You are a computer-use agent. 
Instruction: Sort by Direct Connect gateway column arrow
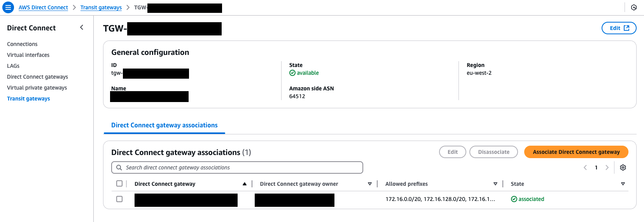coord(245,184)
